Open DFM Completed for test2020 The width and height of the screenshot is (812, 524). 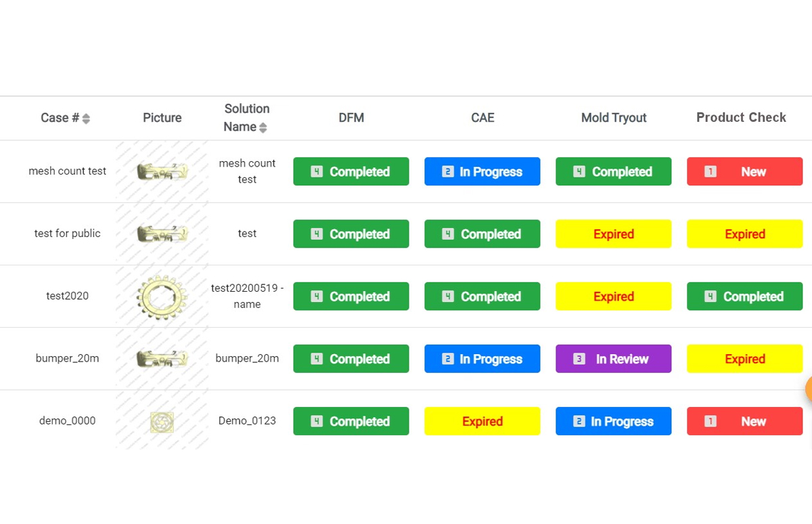tap(351, 296)
